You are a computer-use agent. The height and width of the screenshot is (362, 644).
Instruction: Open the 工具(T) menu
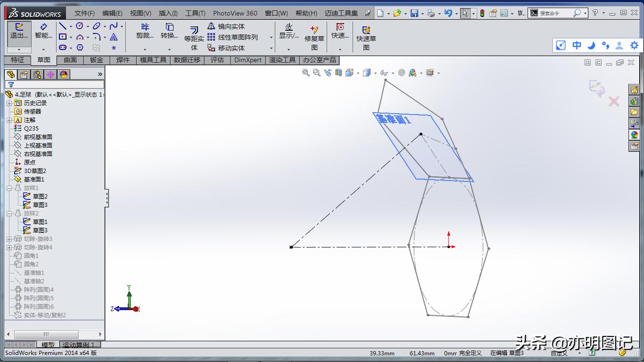tap(195, 13)
